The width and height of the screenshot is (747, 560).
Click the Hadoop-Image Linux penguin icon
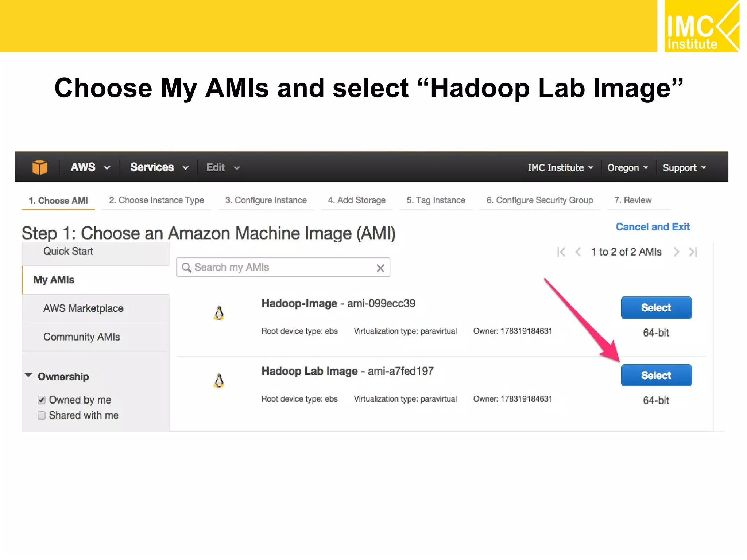pyautogui.click(x=219, y=313)
